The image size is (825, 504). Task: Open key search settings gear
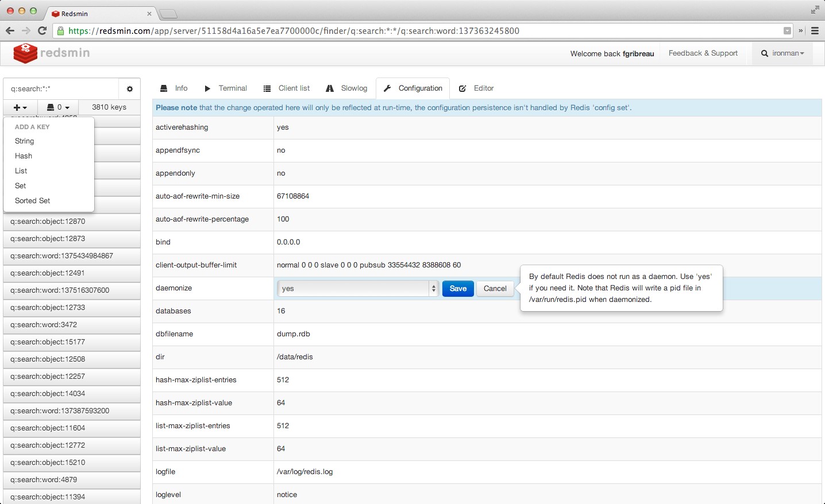[x=129, y=89]
